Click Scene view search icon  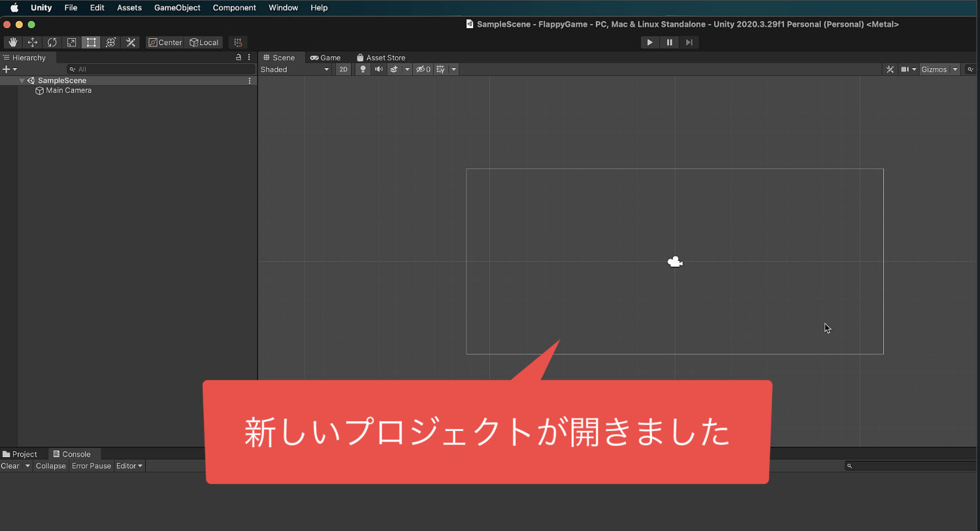coord(971,69)
